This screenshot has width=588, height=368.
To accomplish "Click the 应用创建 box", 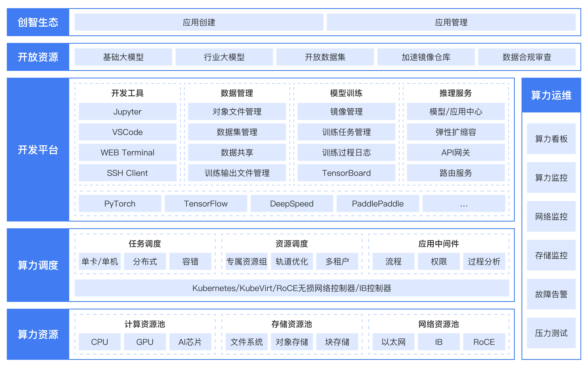I will point(199,22).
